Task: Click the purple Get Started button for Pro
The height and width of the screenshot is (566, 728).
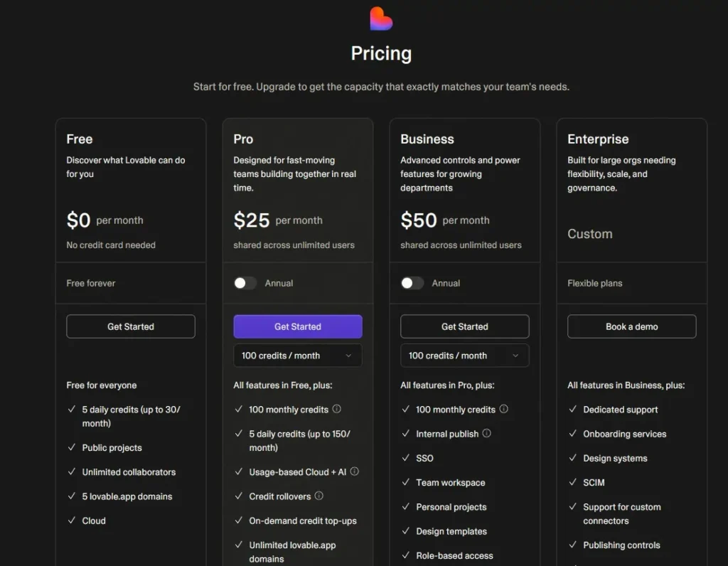Action: tap(297, 326)
